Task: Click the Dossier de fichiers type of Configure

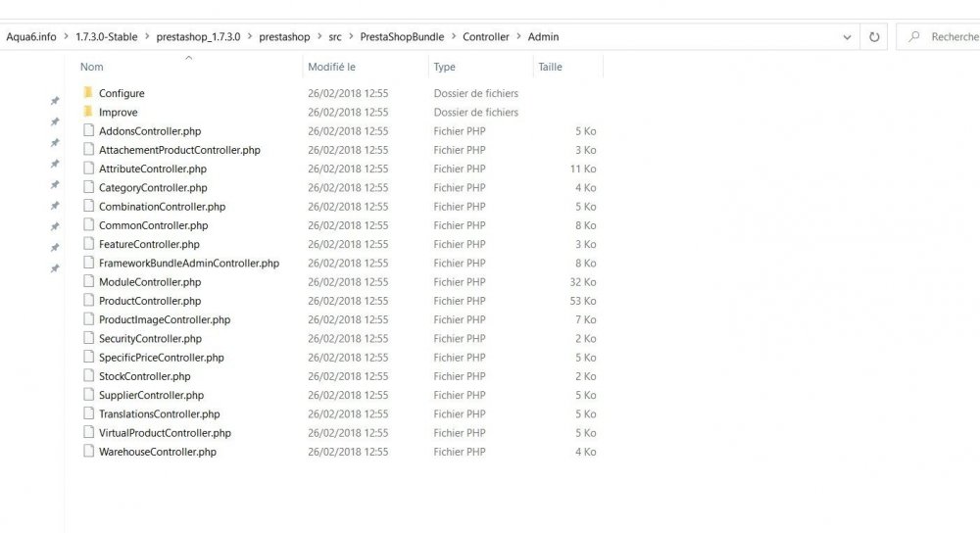Action: (475, 93)
